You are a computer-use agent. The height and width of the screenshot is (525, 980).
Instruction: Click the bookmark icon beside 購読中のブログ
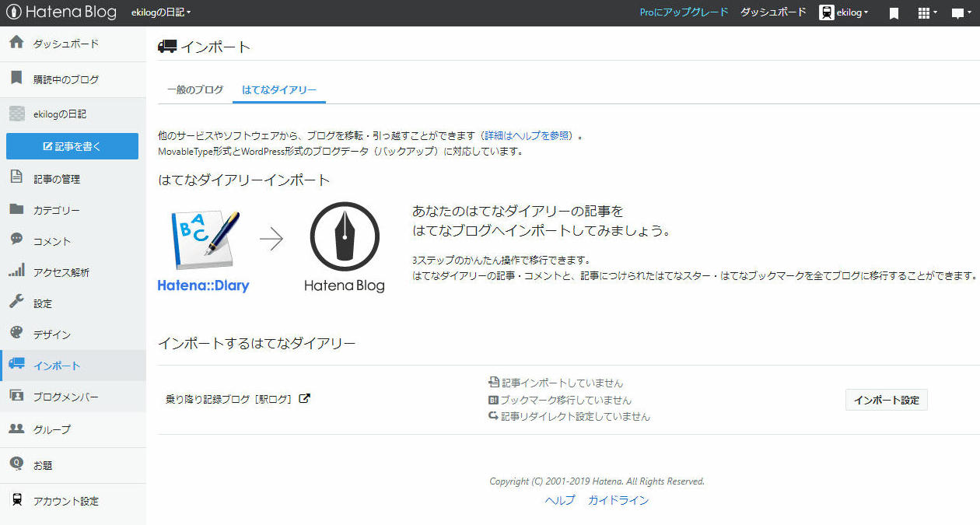pos(16,79)
